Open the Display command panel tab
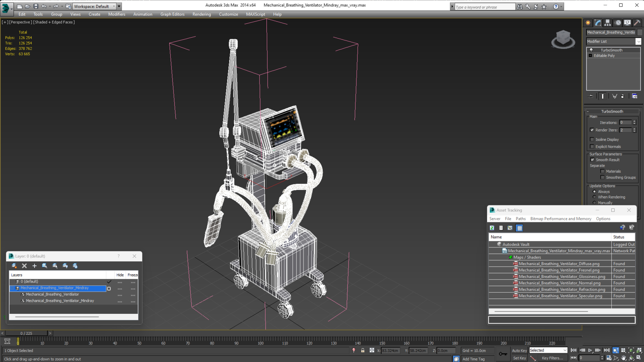Image resolution: width=644 pixels, height=362 pixels. (627, 23)
